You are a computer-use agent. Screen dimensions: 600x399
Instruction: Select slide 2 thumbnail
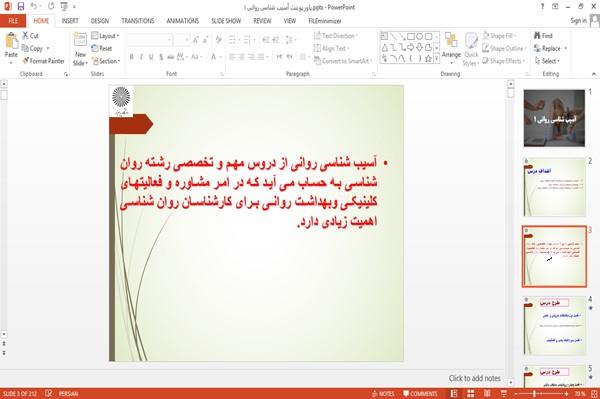click(x=554, y=187)
